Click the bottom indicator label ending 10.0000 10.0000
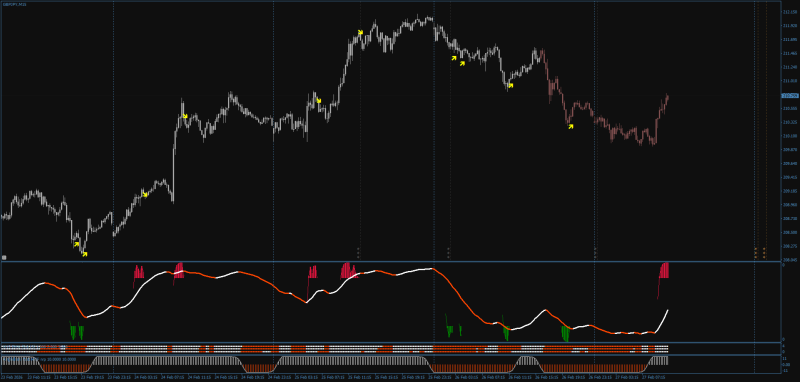The height and width of the screenshot is (382, 800). point(39,359)
